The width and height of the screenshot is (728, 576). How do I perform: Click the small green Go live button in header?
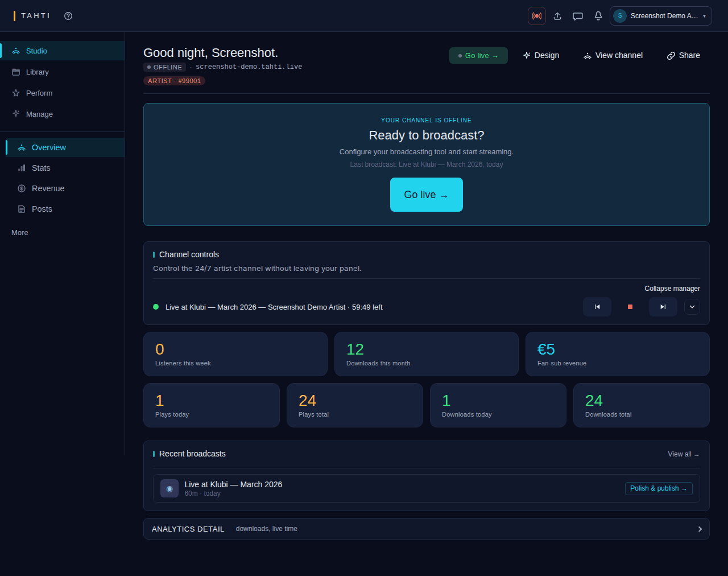[478, 55]
